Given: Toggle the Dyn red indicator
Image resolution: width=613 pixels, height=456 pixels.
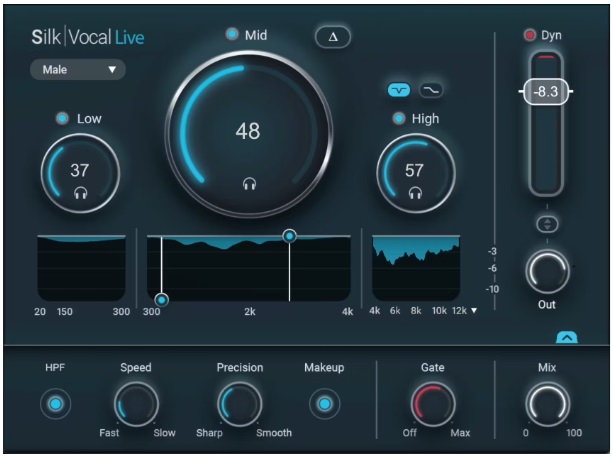Looking at the screenshot, I should 530,35.
